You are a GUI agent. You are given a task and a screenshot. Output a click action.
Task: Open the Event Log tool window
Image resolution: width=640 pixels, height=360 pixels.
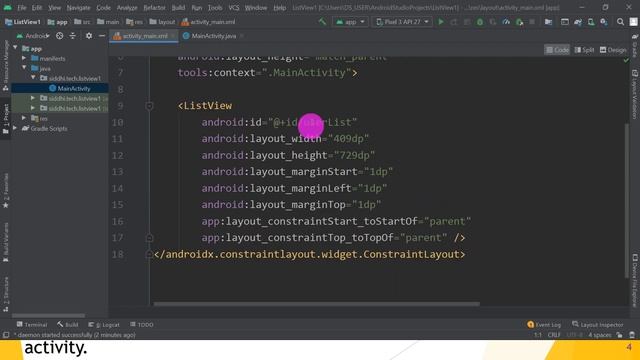pos(544,324)
